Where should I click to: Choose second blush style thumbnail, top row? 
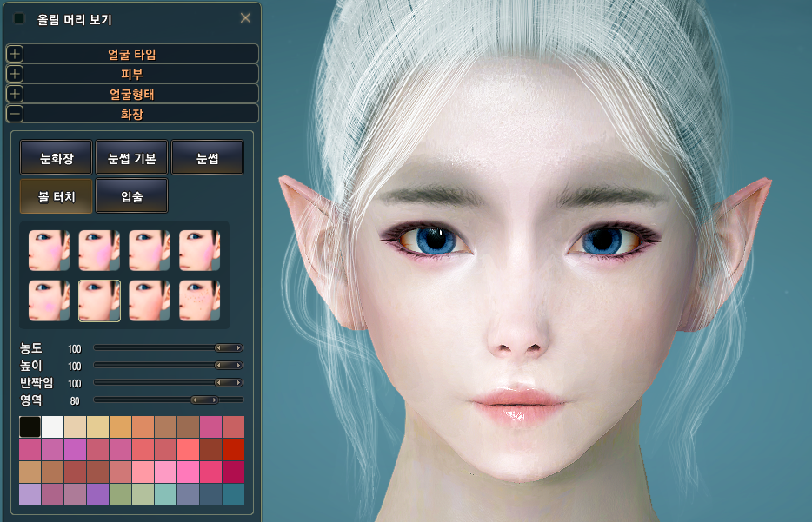99,250
